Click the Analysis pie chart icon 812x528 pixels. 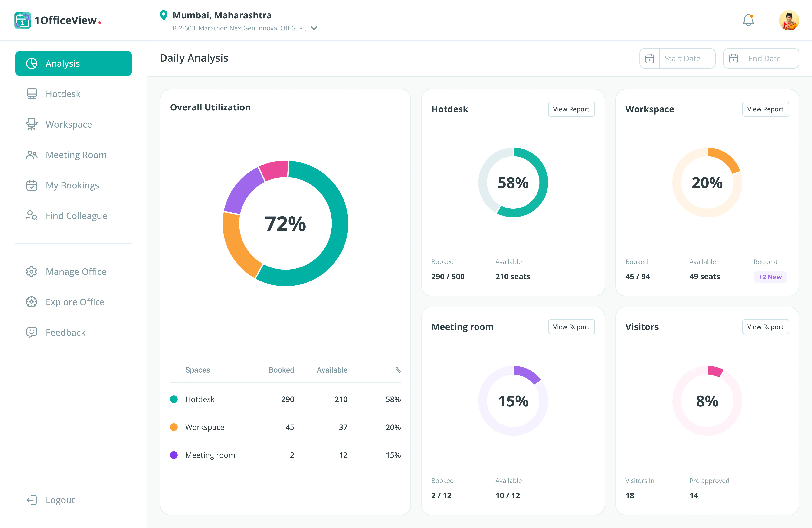point(32,63)
